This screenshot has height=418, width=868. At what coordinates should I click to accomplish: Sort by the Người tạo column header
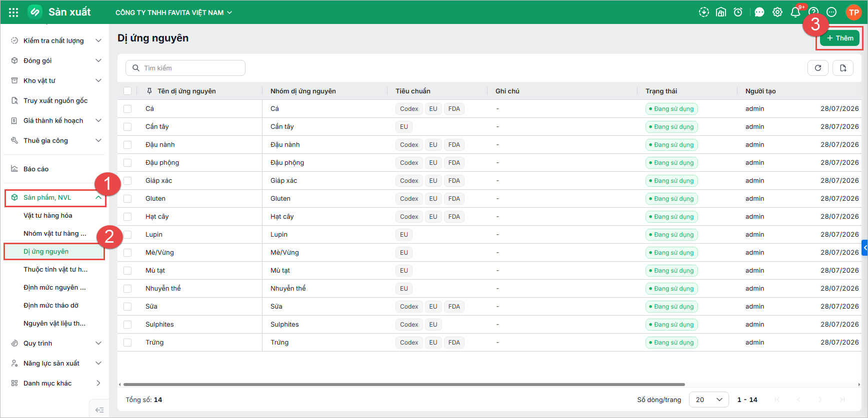[x=760, y=91]
